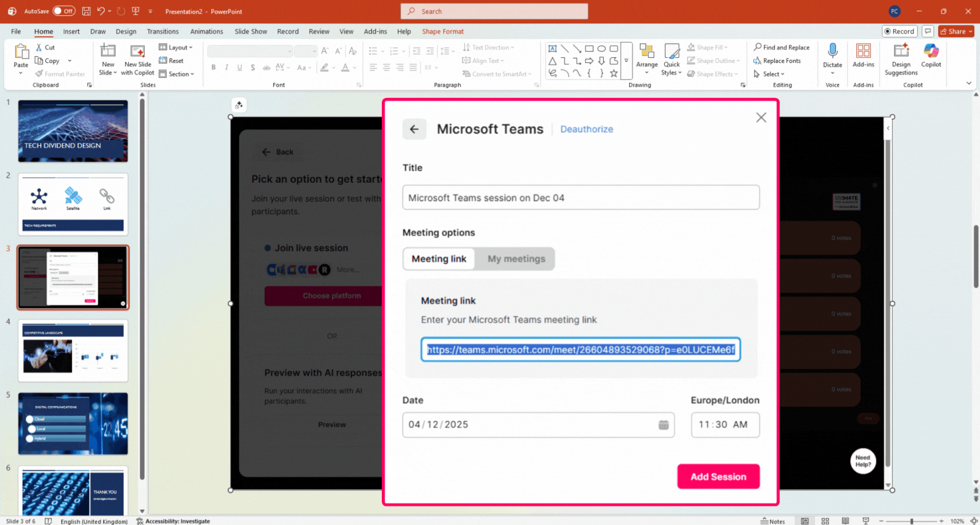Click the Record button

coord(899,31)
